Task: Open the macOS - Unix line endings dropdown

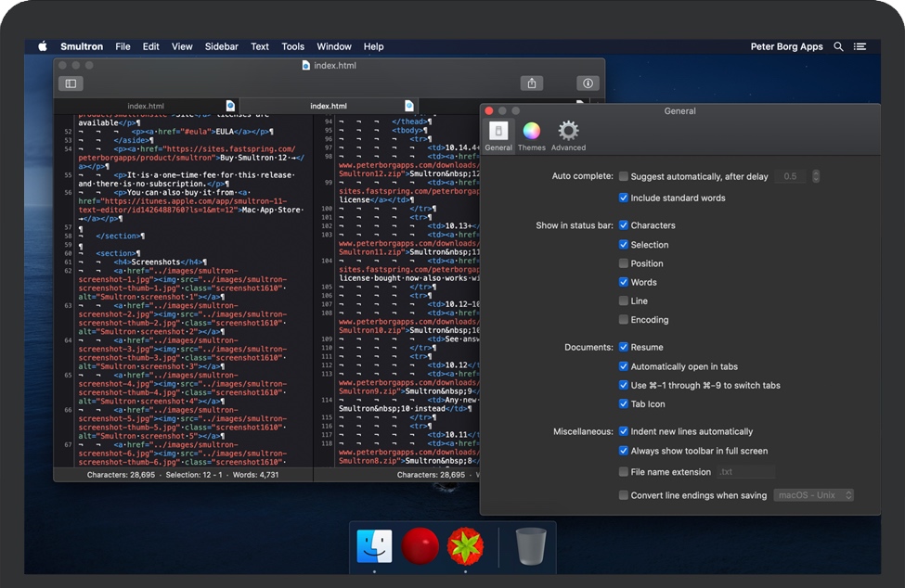Action: pyautogui.click(x=813, y=495)
